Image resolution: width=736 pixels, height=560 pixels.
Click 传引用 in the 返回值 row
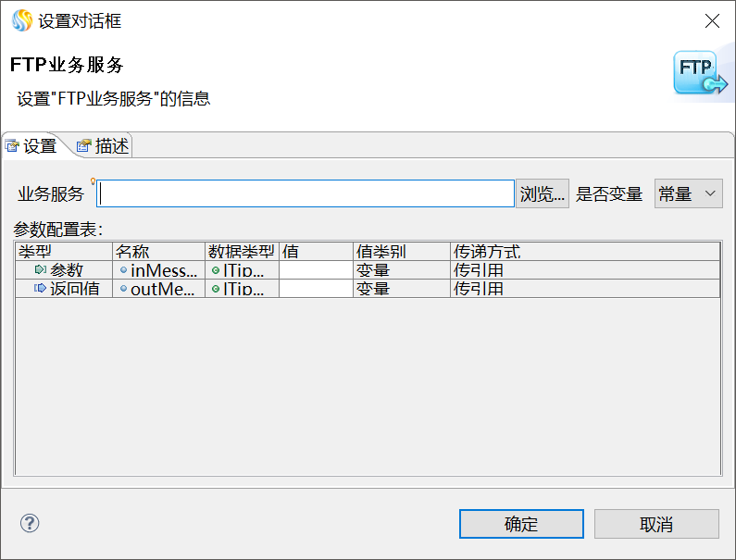pos(585,288)
